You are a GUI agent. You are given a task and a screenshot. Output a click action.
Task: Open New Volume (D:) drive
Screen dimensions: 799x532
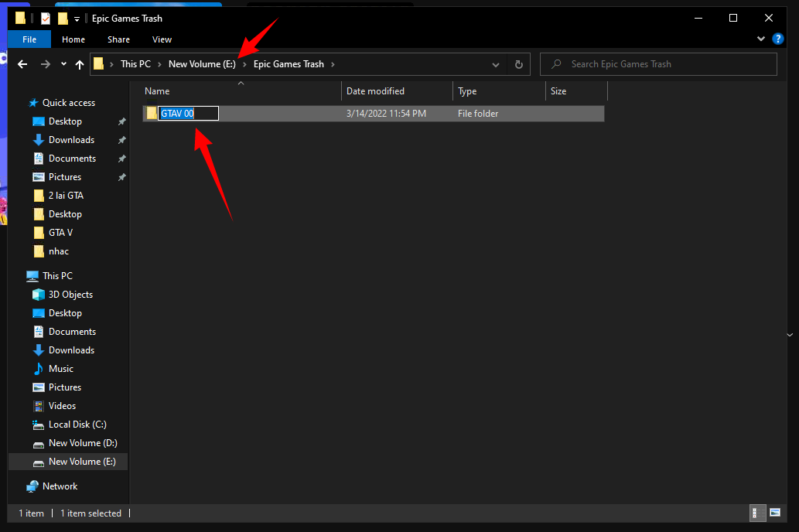pos(83,443)
